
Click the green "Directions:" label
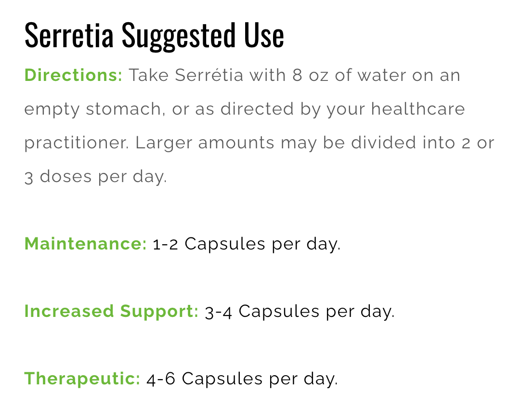[x=74, y=76]
